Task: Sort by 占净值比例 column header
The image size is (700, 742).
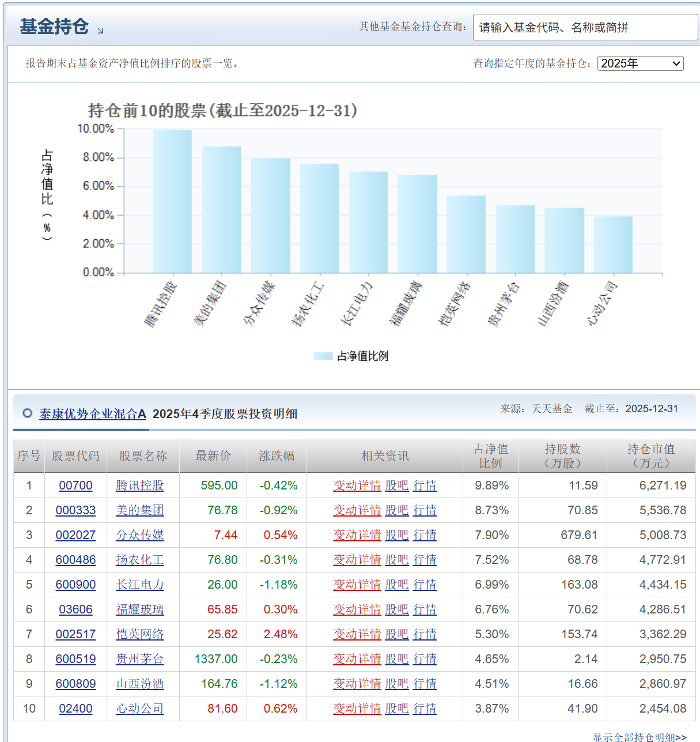Action: [x=490, y=456]
